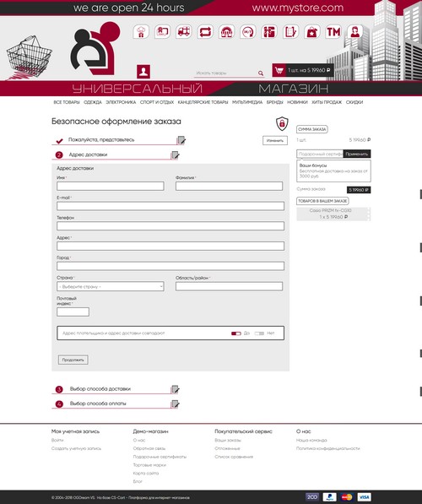Click the shopping basket image in the header
Viewport: 422px width, 504px height.
[x=29, y=58]
